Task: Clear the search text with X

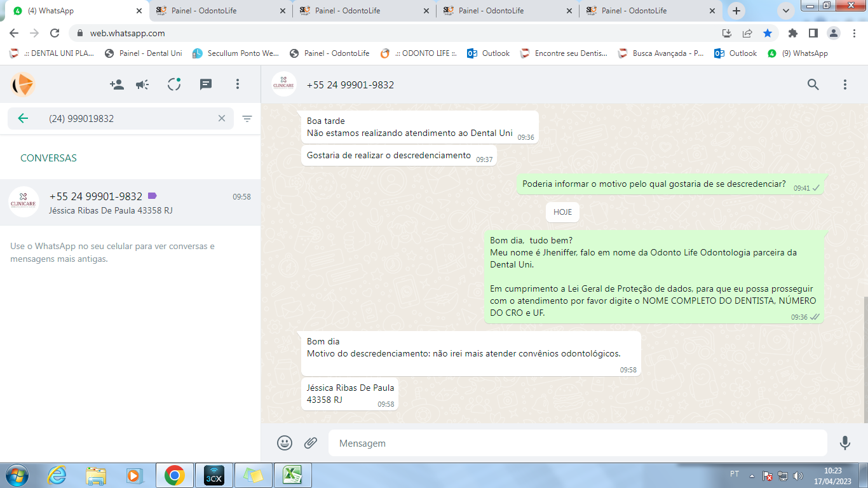Action: click(x=222, y=118)
